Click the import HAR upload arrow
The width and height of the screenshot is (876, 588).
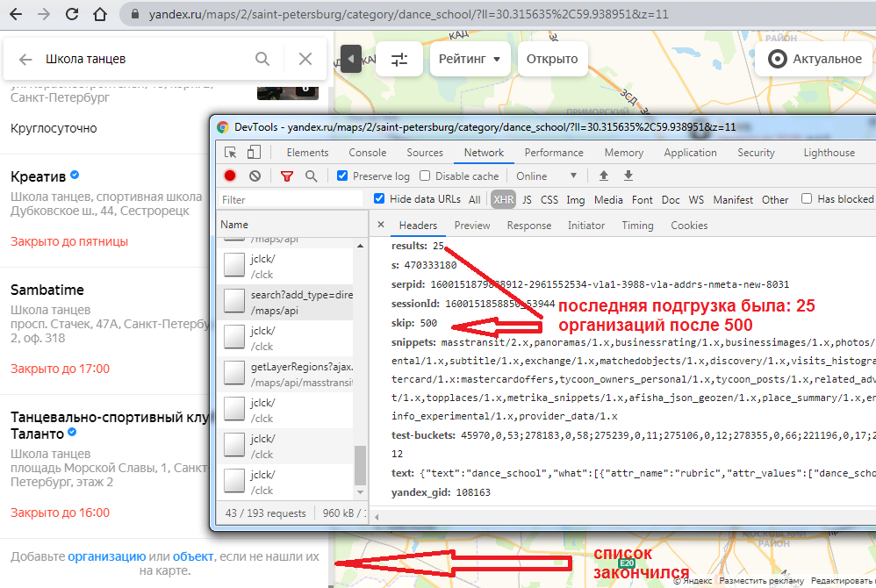click(604, 176)
